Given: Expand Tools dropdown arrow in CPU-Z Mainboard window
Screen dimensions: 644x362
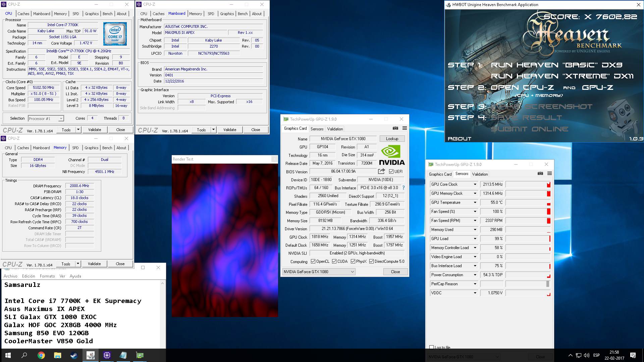Looking at the screenshot, I should pos(213,130).
